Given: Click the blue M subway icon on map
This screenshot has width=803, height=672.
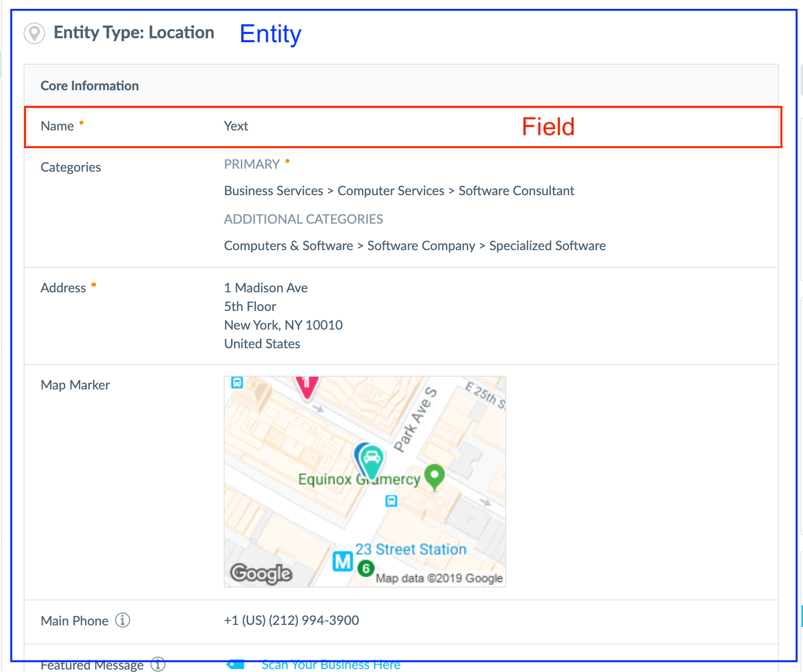Looking at the screenshot, I should coord(343,562).
